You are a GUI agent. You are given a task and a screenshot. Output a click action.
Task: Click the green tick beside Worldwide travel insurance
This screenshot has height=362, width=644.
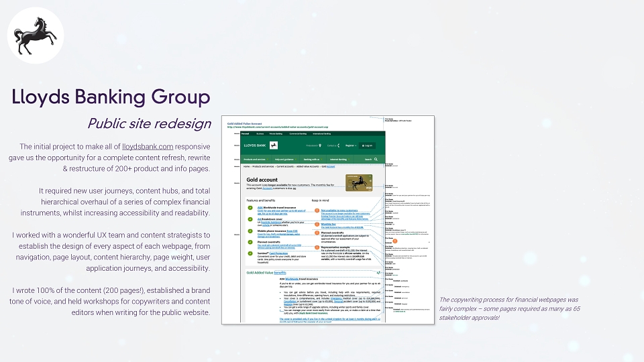(250, 208)
